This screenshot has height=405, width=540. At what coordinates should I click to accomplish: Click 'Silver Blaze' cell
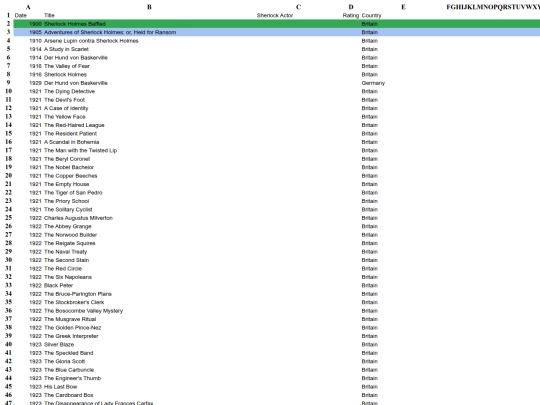pyautogui.click(x=59, y=344)
